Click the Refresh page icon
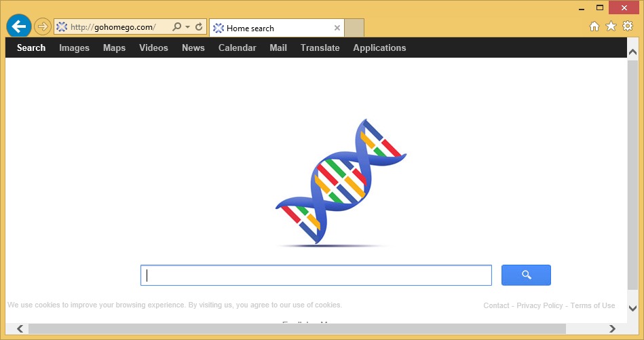 click(x=199, y=26)
